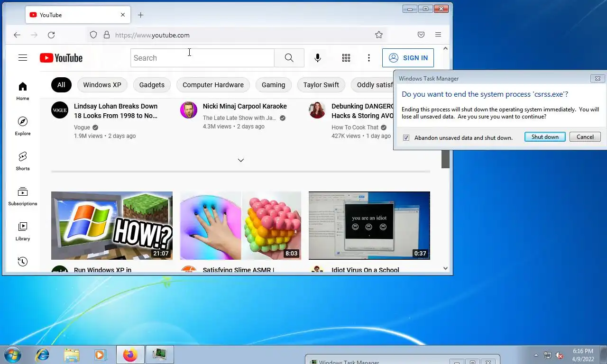Open Library in the sidebar
The width and height of the screenshot is (607, 364).
pos(23,231)
